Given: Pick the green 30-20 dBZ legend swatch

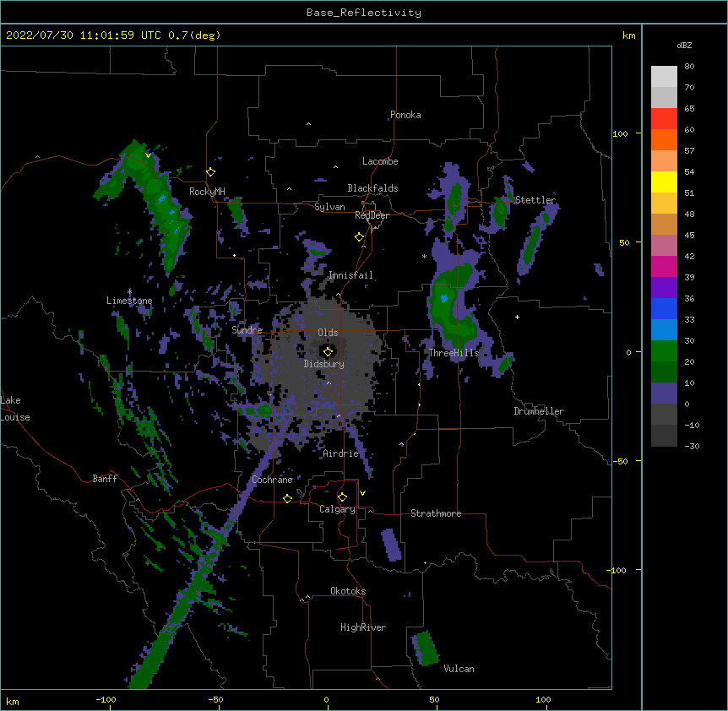Looking at the screenshot, I should 664,351.
